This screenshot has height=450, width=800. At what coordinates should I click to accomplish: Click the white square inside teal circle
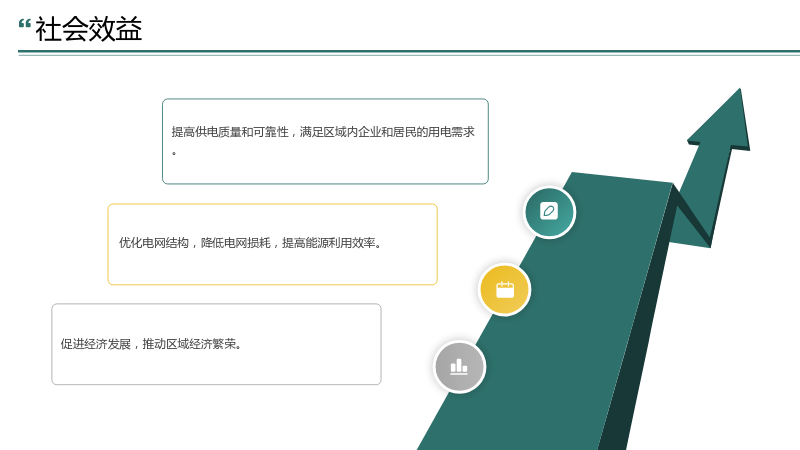[x=549, y=211]
